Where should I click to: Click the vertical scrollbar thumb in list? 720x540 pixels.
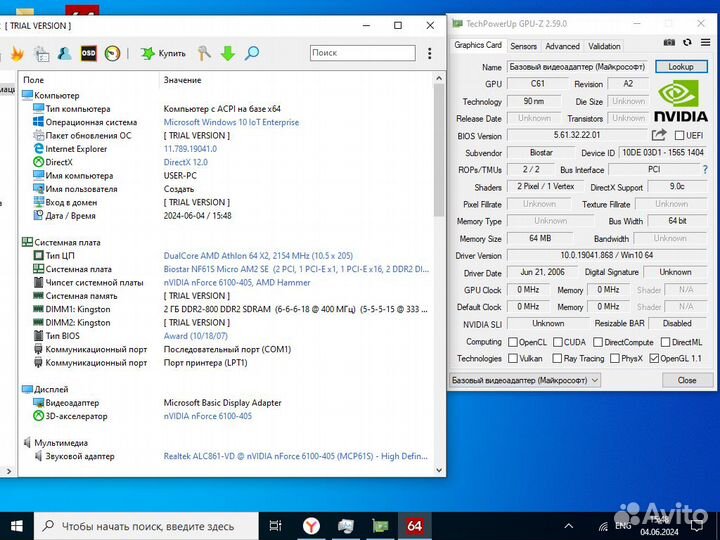(x=439, y=150)
